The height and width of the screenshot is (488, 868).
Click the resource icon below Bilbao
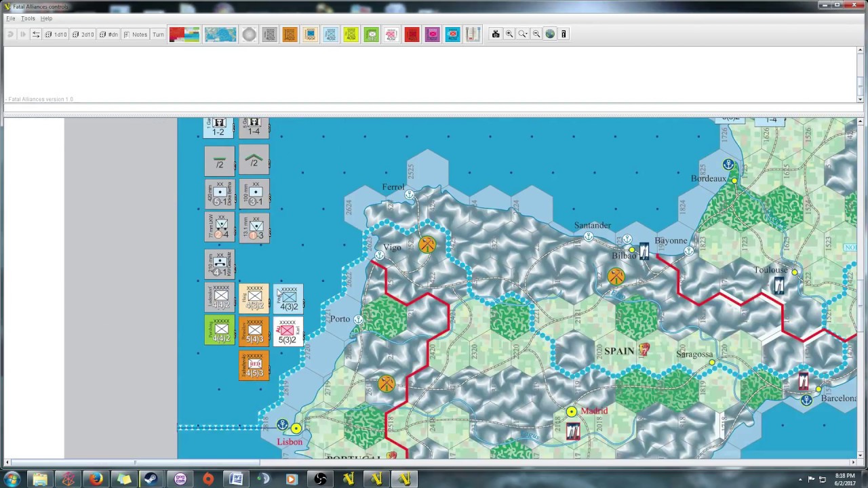point(616,276)
